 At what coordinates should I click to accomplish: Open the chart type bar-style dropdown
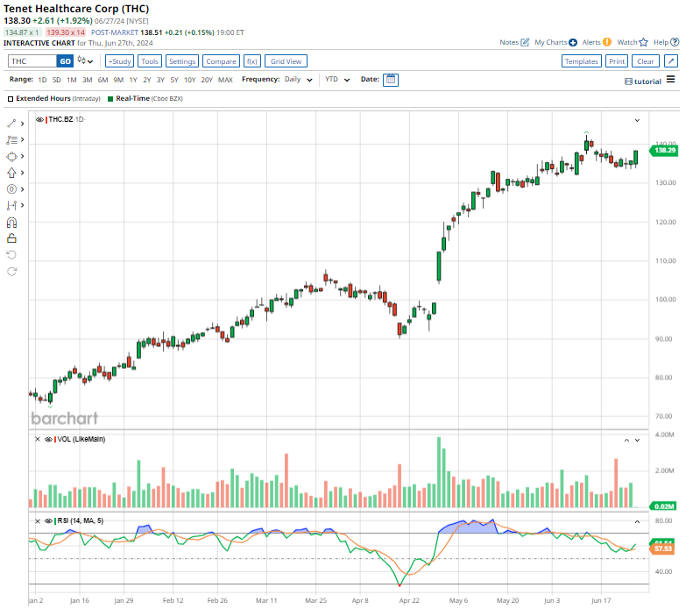85,61
